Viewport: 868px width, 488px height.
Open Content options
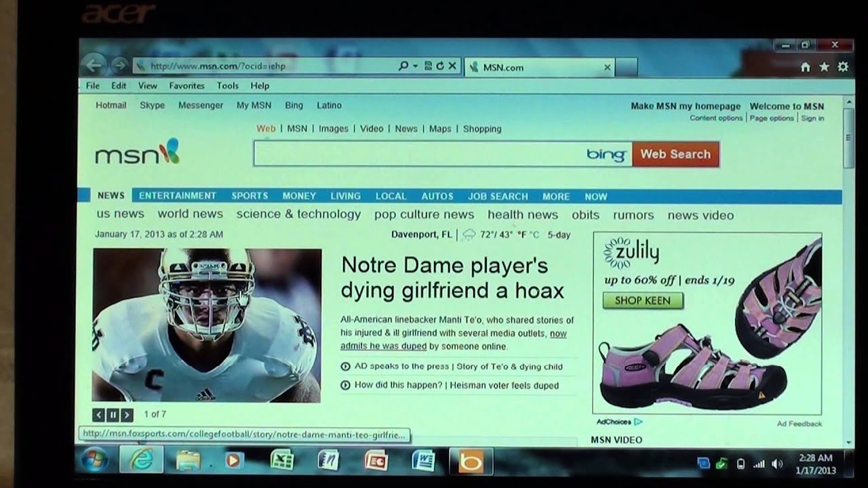(716, 118)
